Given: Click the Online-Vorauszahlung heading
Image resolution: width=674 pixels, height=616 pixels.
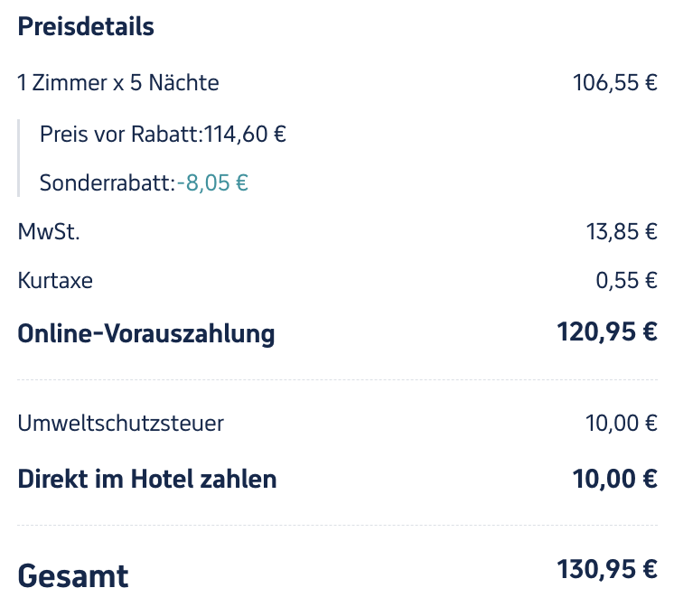Looking at the screenshot, I should pos(146,333).
